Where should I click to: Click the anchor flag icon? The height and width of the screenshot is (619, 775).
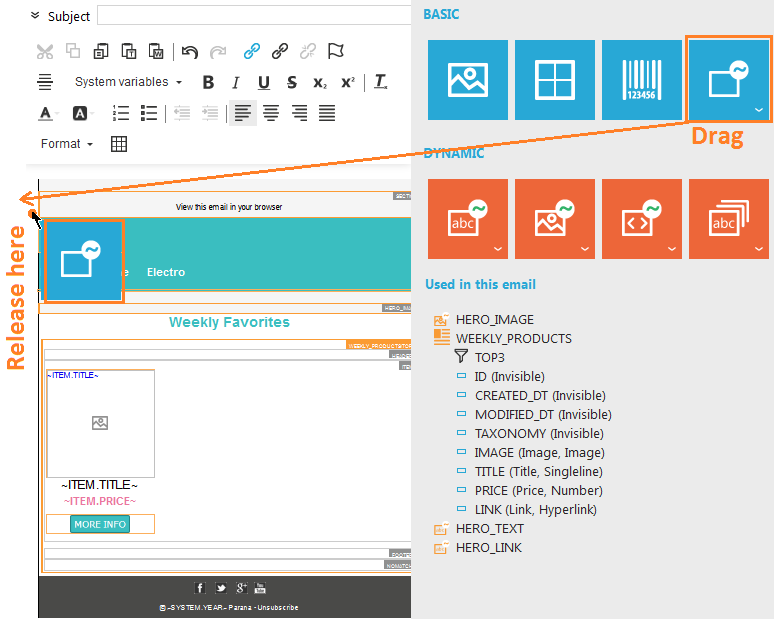[x=336, y=51]
